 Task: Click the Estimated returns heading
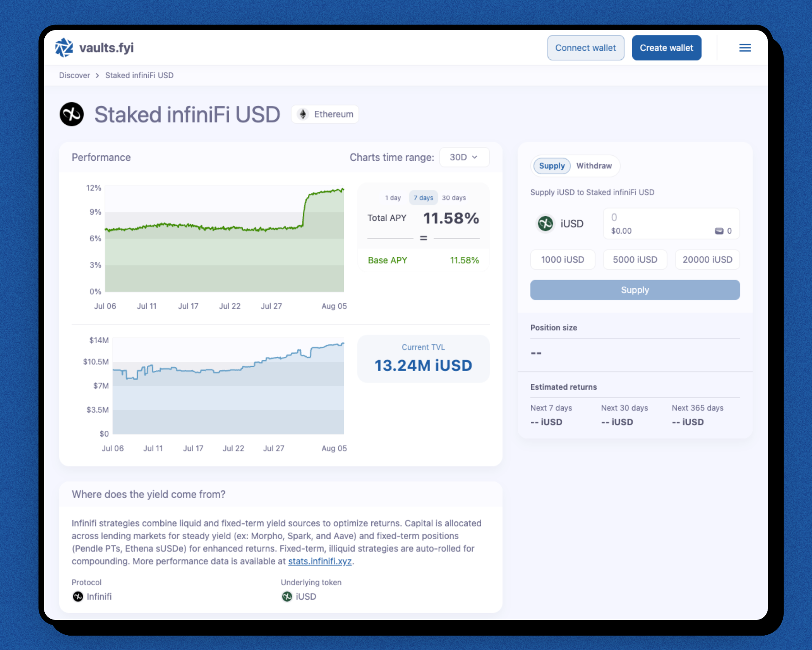pyautogui.click(x=563, y=387)
